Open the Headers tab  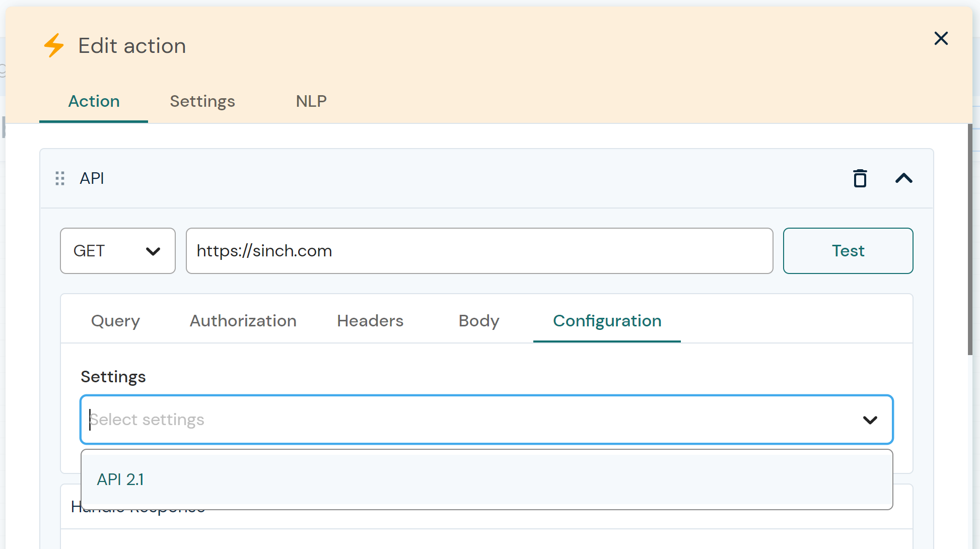(x=370, y=321)
